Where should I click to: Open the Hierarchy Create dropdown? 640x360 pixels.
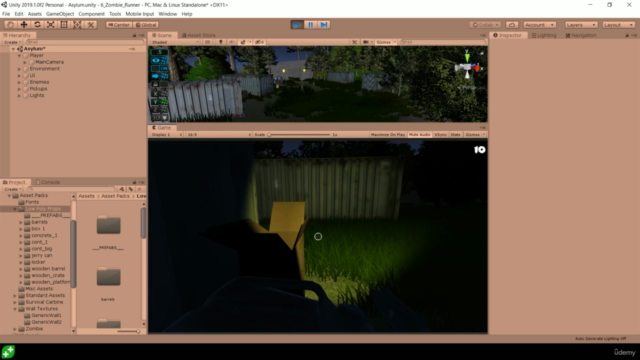click(x=12, y=42)
